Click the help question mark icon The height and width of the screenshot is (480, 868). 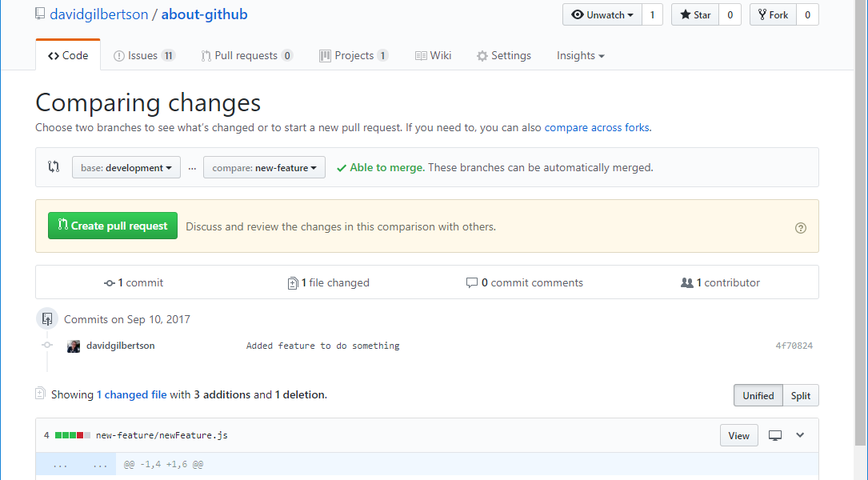pyautogui.click(x=801, y=227)
